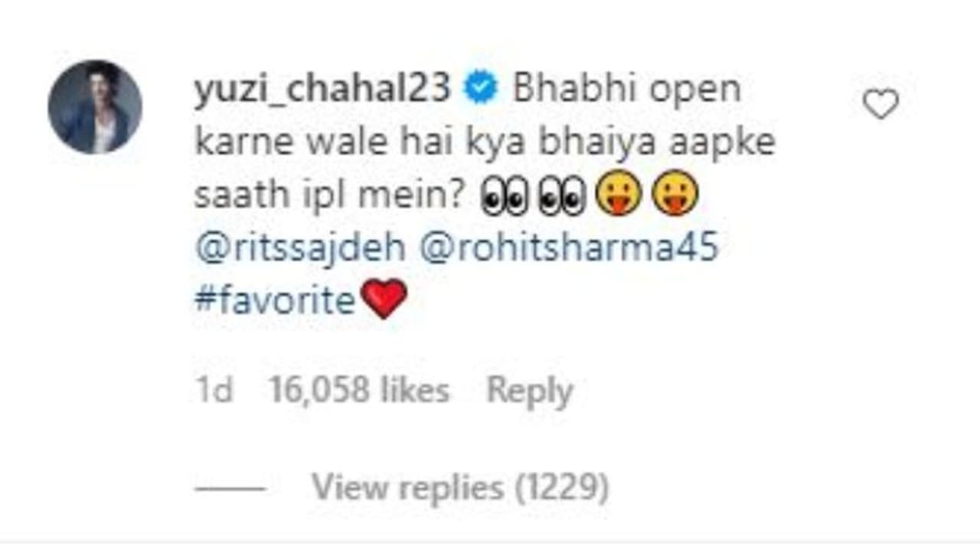Image resolution: width=980 pixels, height=560 pixels.
Task: Select the second tongue-out face emoji
Action: pyautogui.click(x=675, y=198)
